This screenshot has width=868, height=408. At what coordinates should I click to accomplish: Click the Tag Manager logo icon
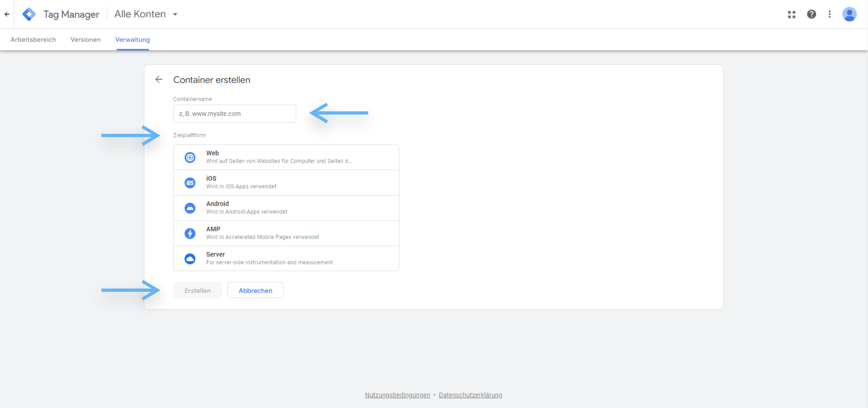point(28,14)
